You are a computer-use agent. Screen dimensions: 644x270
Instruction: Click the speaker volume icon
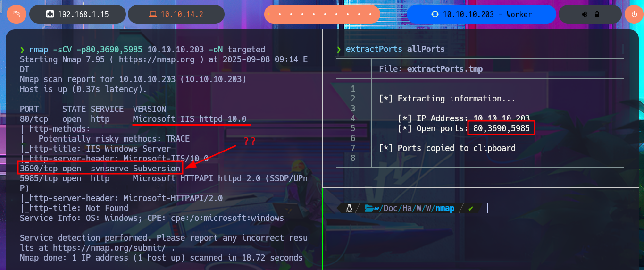tap(585, 14)
